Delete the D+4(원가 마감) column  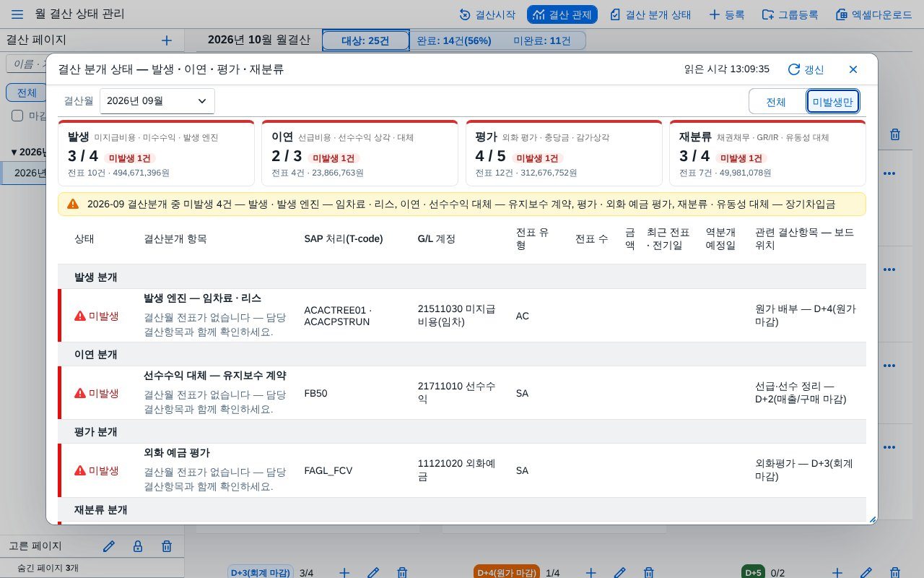click(x=648, y=573)
